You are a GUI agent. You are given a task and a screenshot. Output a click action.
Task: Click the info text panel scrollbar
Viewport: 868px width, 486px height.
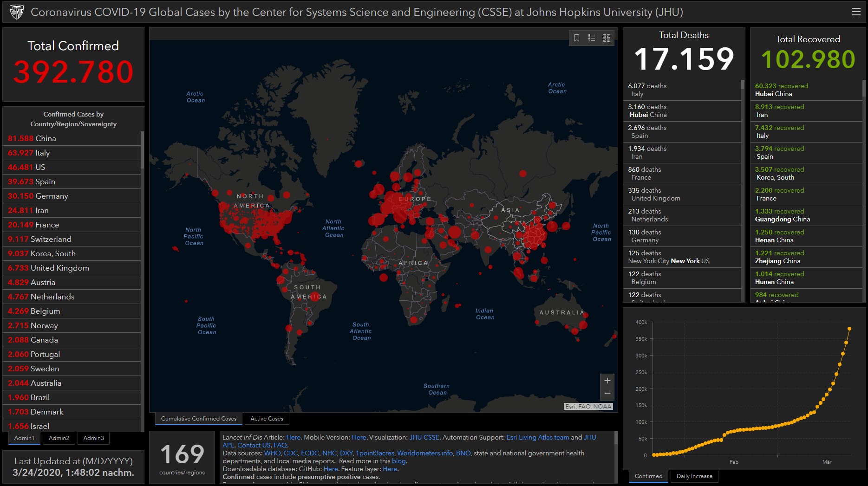(x=616, y=439)
